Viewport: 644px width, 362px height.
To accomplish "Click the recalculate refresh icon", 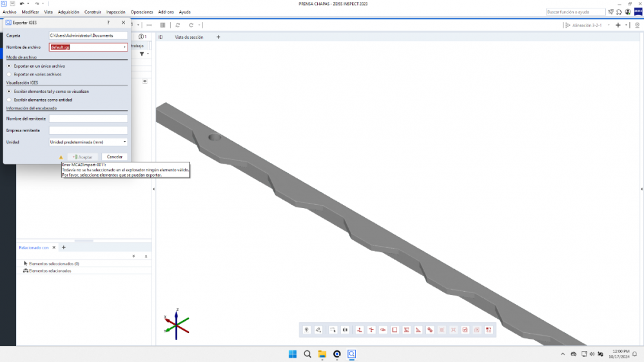I will (x=178, y=25).
